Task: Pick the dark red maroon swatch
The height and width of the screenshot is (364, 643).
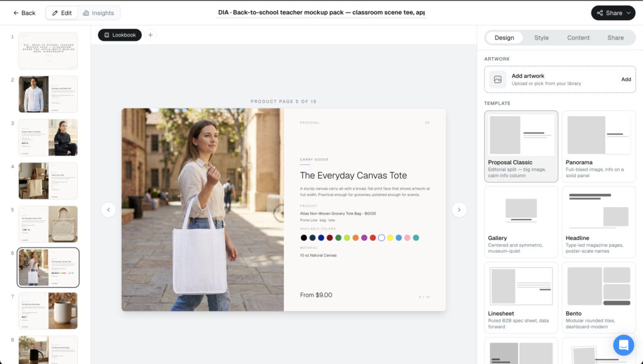Action: point(330,238)
